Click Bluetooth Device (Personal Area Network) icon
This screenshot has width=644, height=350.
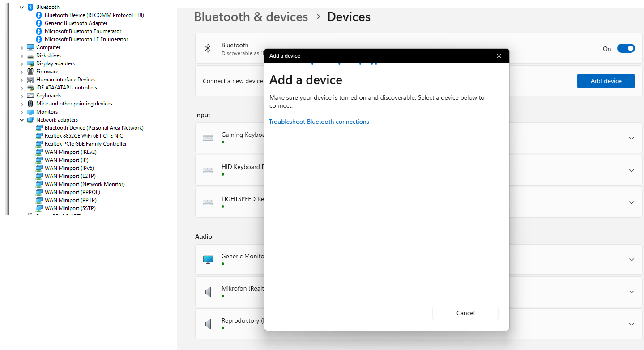tap(39, 128)
